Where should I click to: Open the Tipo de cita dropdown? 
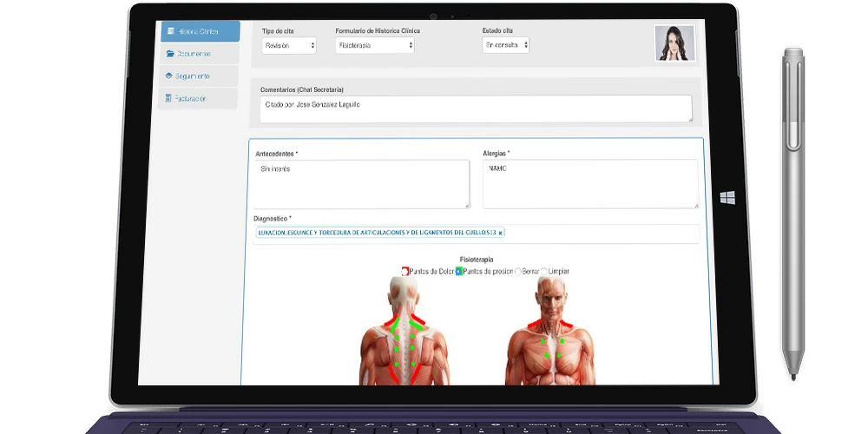[289, 45]
